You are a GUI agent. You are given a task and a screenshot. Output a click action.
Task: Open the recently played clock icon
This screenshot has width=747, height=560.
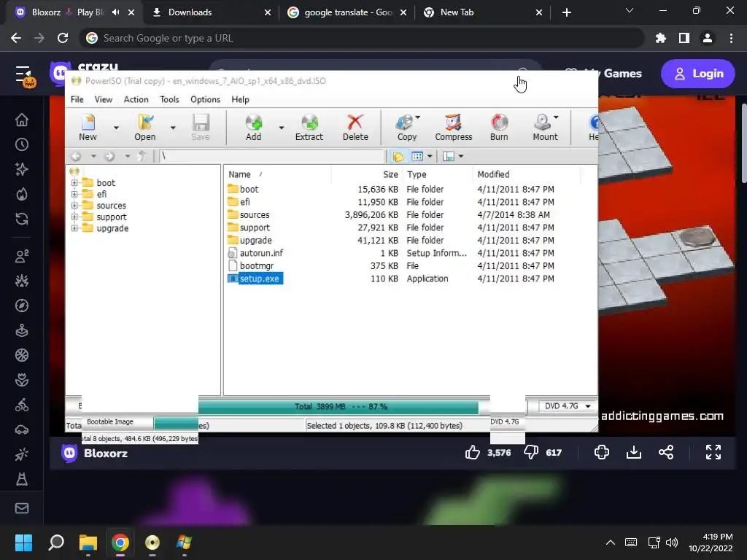pos(22,144)
